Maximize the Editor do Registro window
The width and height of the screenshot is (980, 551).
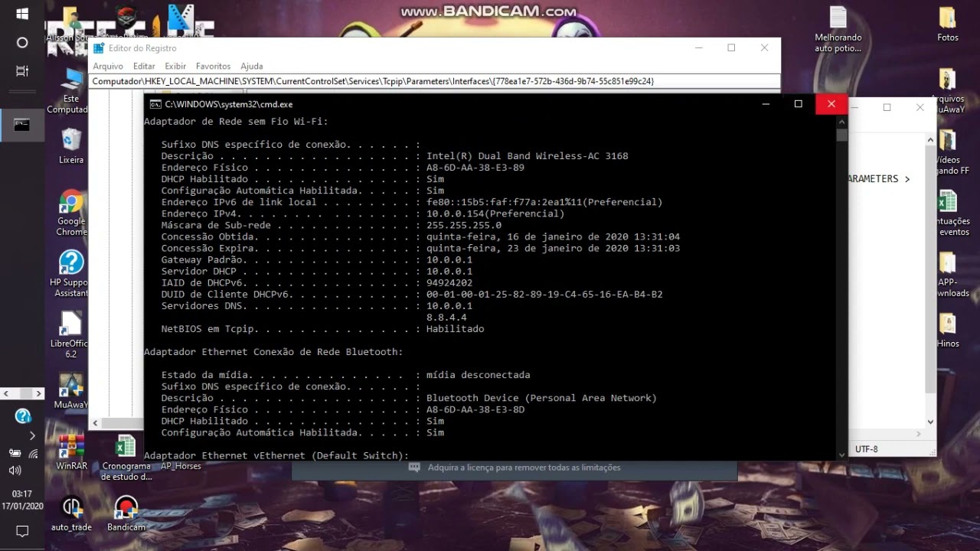[731, 47]
